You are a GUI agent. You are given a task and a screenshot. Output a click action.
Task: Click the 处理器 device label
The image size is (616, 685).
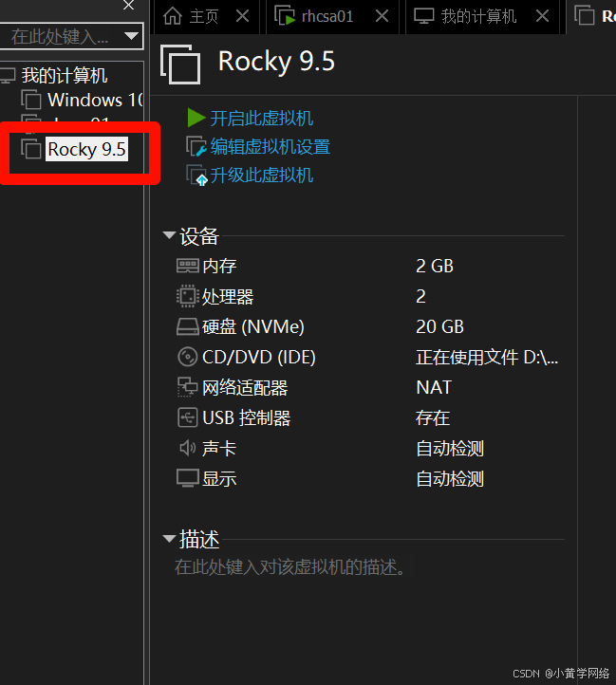pyautogui.click(x=228, y=297)
